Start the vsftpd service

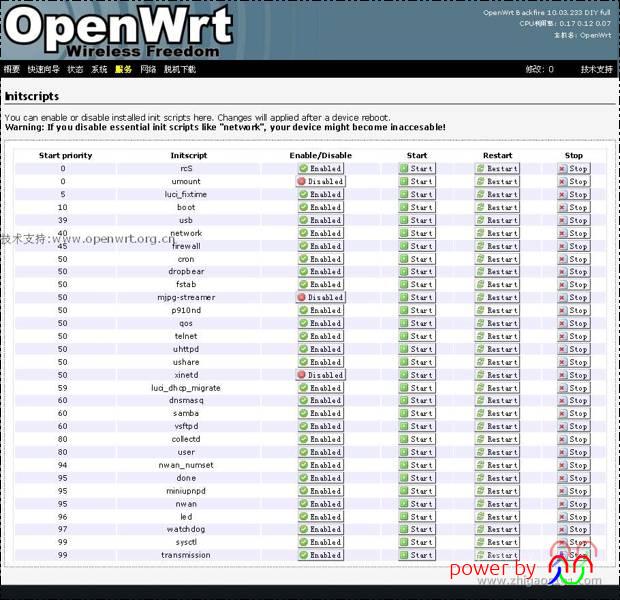click(417, 426)
